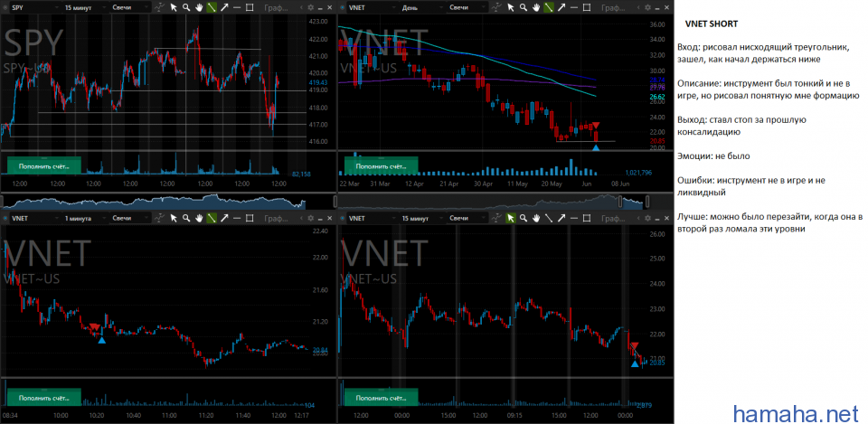Viewport: 868px width, 424px height.
Task: Toggle trend line tool in VNET 1-minute chart
Action: 212,218
